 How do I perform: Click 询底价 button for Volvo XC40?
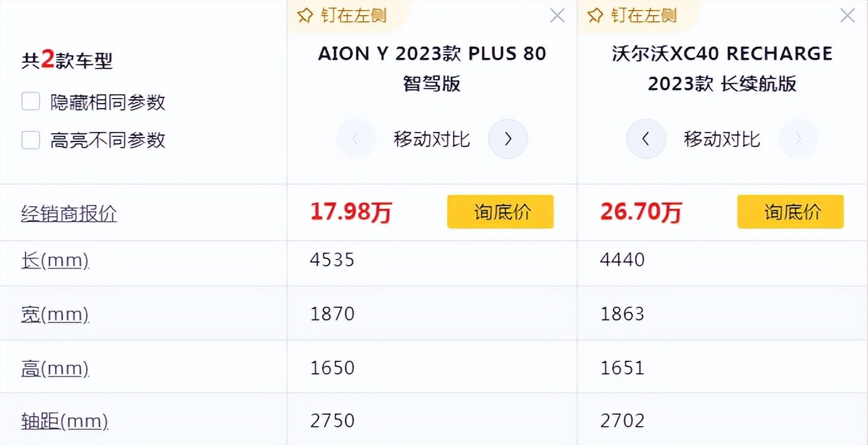pos(791,212)
